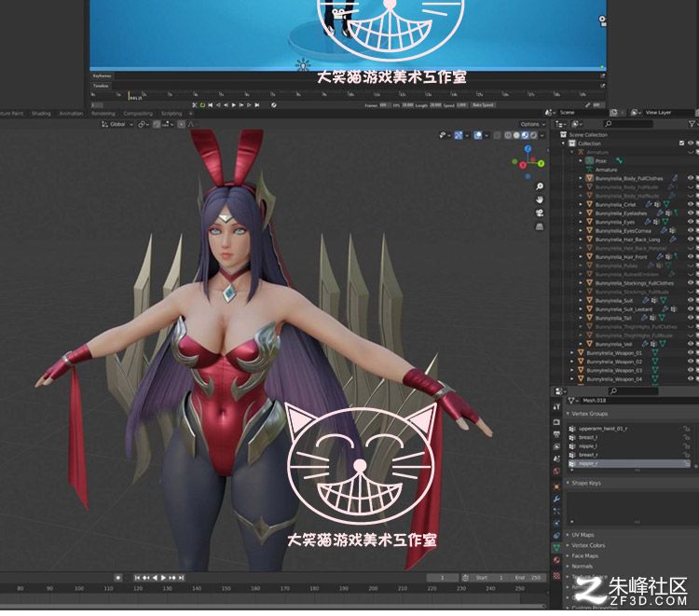Toggle viewport overlays button
Image resolution: width=699 pixels, height=616 pixels.
[x=477, y=135]
